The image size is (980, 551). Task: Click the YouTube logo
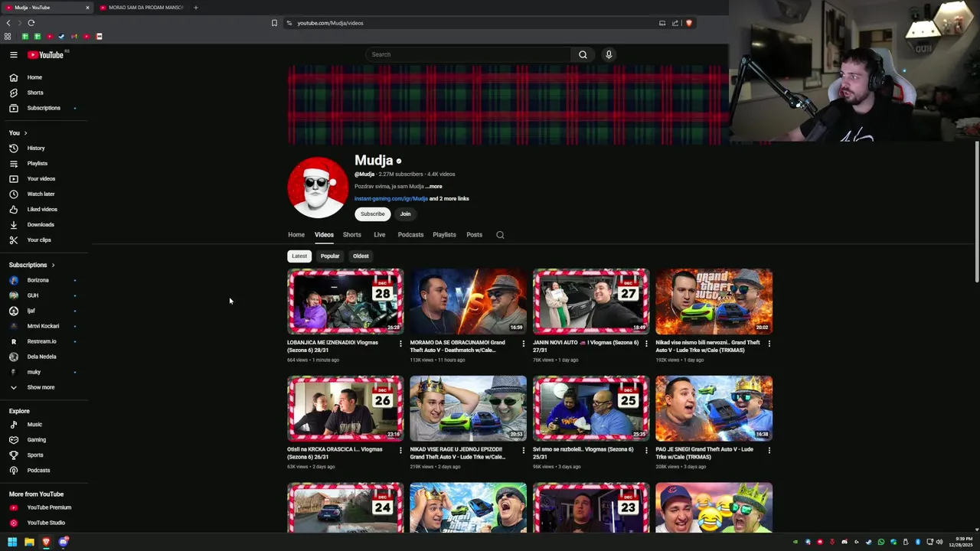(x=46, y=54)
